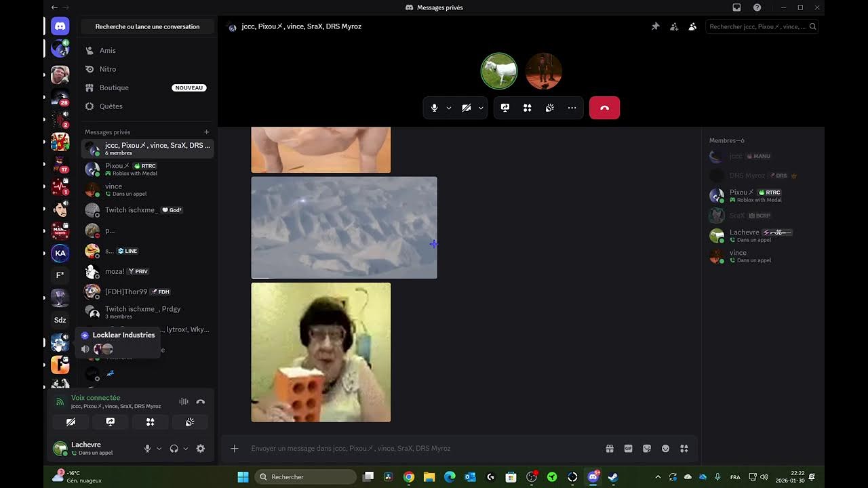Open Pixou's direct message in DM list

[x=147, y=169]
